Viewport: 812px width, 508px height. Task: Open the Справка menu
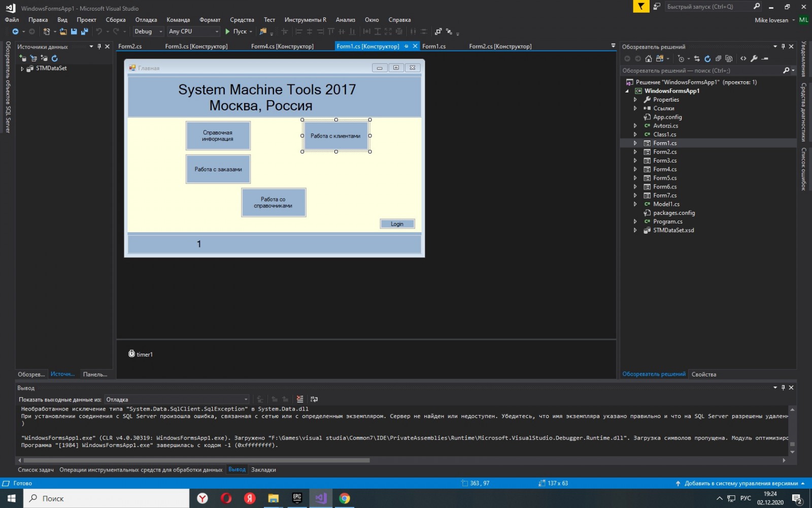click(x=399, y=20)
